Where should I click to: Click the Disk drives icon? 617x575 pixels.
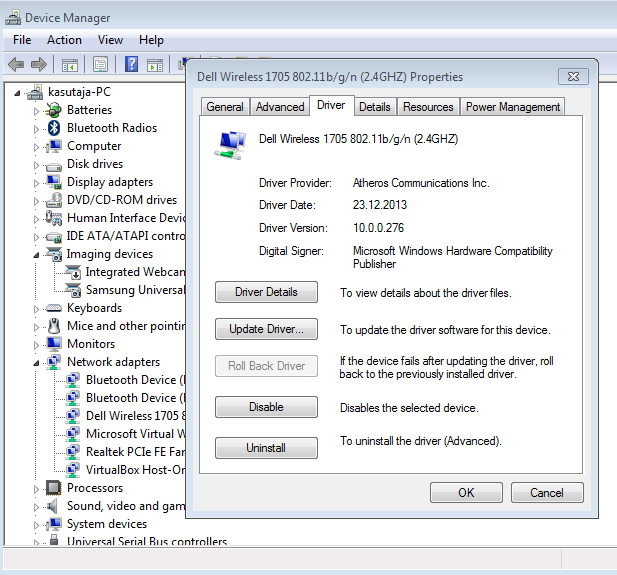pyautogui.click(x=54, y=167)
